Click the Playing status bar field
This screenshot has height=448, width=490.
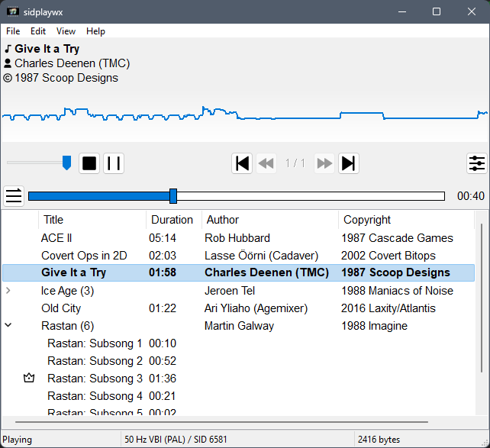[x=61, y=440]
